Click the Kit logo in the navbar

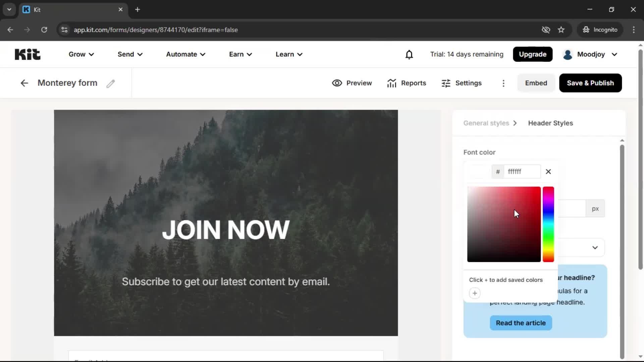click(27, 54)
